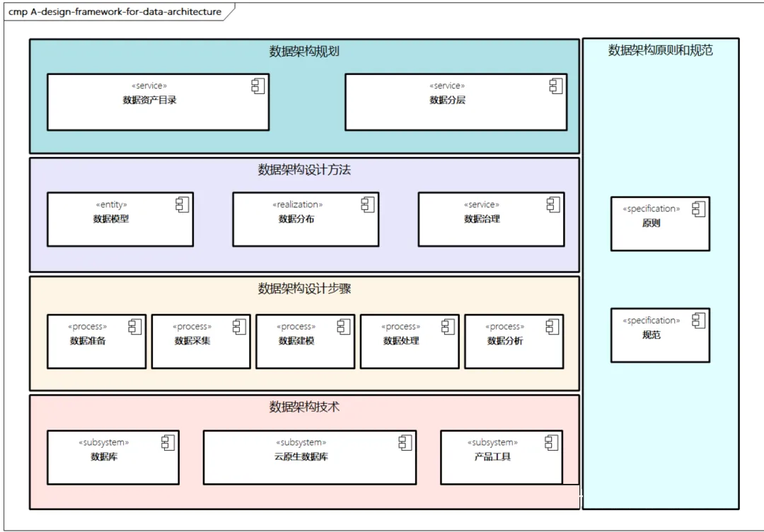Click component icon in 数据采集 box
Image resolution: width=764 pixels, height=532 pixels.
click(239, 327)
